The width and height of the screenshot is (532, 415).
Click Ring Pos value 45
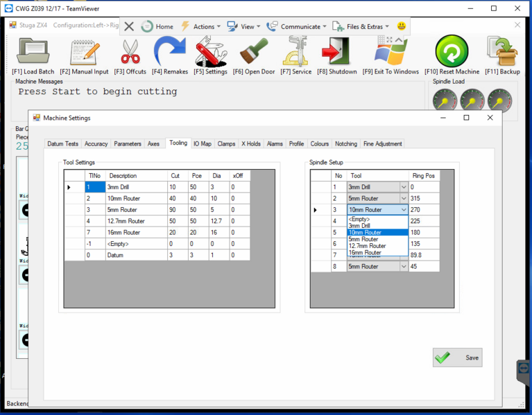tap(424, 267)
